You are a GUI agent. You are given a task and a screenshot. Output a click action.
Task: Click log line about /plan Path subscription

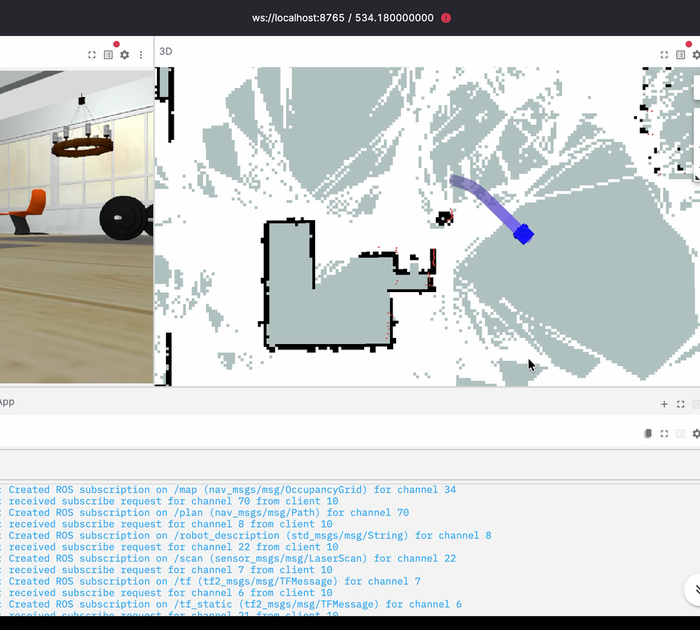point(204,513)
